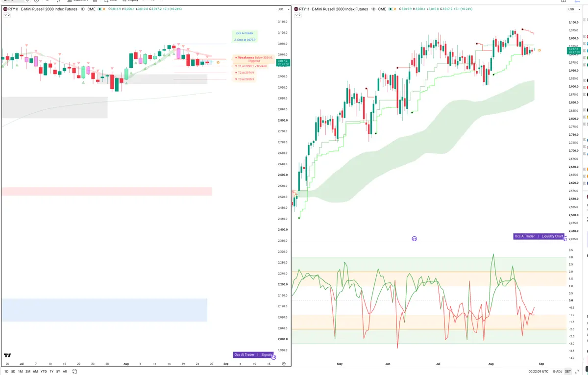Select the 1M date range

click(x=21, y=372)
